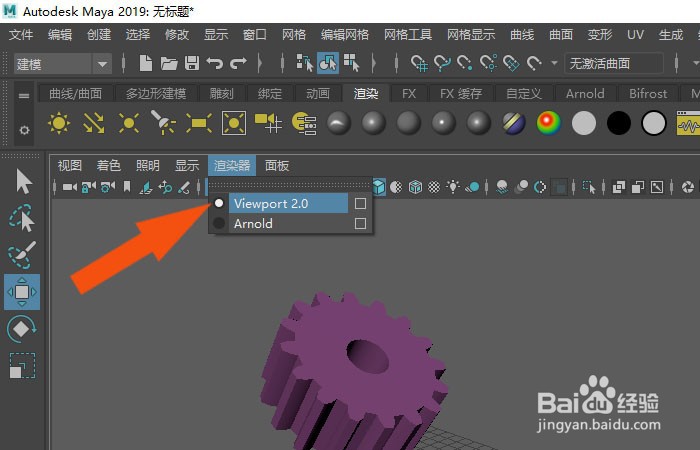
Task: Click the purple gear model in viewport
Action: [353, 371]
